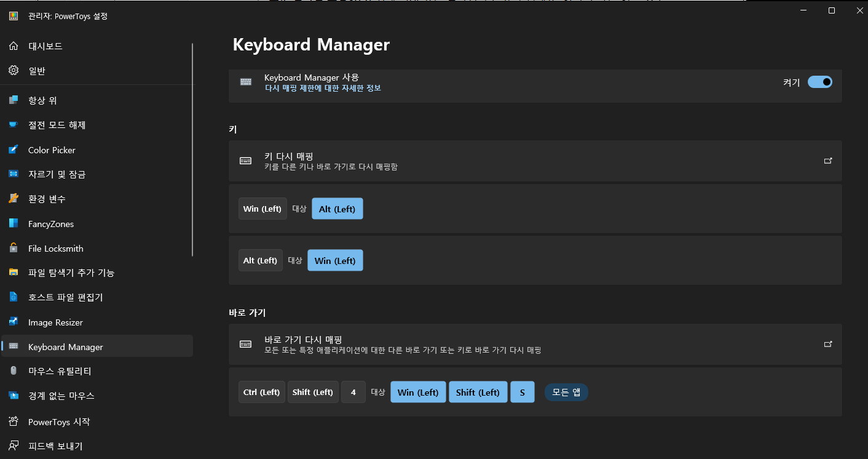
Task: Click the gray 4 shortcut key
Action: coord(353,392)
